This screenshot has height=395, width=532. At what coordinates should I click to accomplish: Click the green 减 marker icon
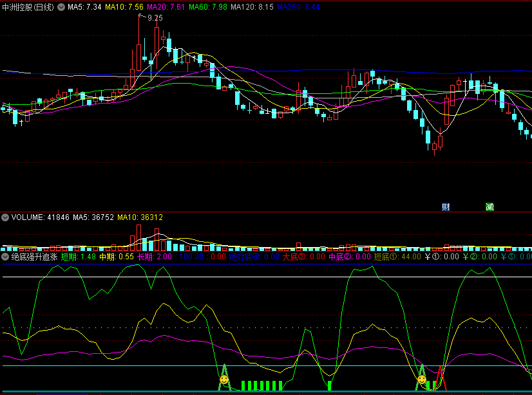(489, 207)
